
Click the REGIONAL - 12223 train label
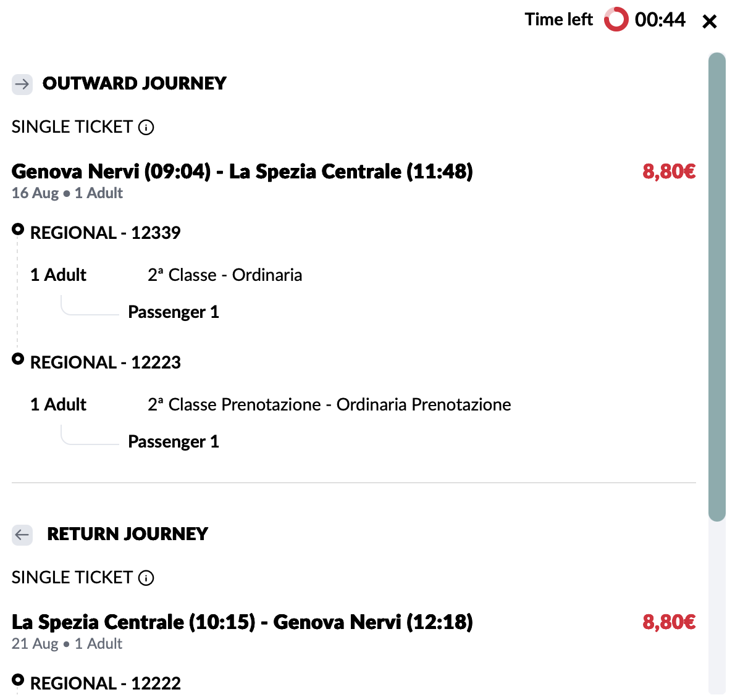106,362
